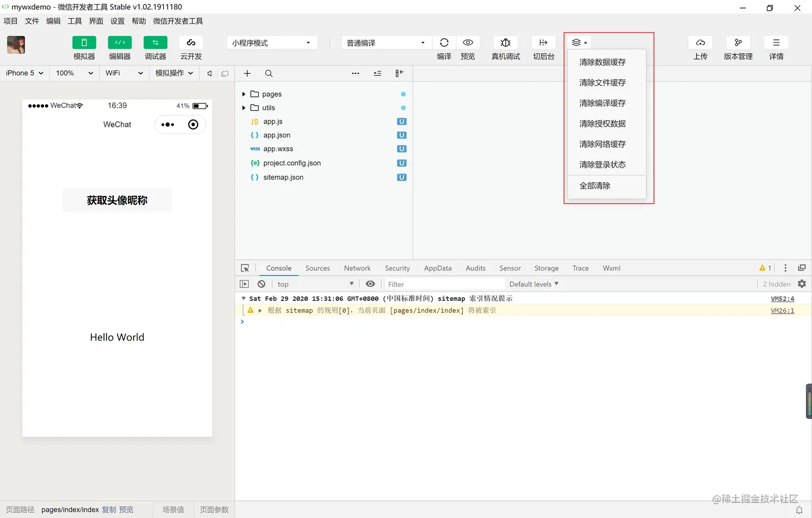Open the 普通编译 compile mode dropdown
Viewport: 812px width, 518px height.
pos(387,43)
